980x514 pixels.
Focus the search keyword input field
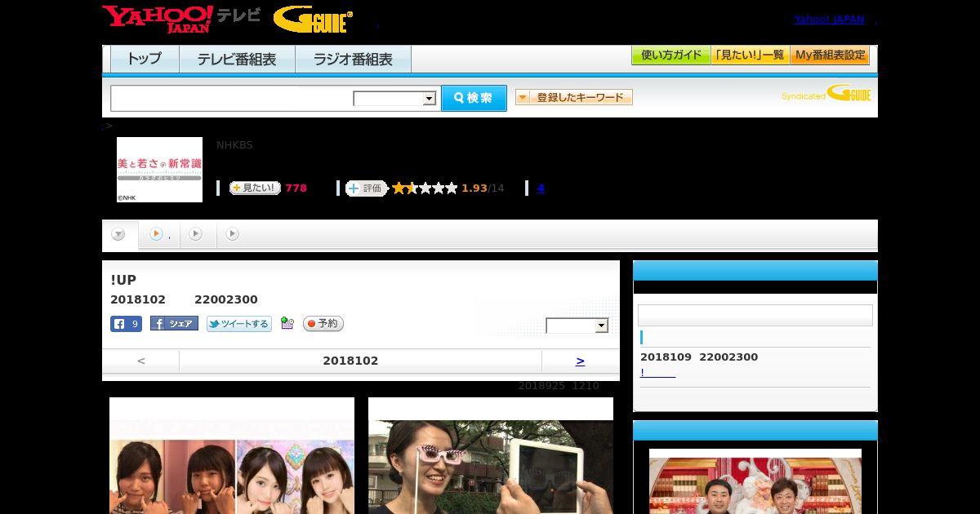(231, 98)
